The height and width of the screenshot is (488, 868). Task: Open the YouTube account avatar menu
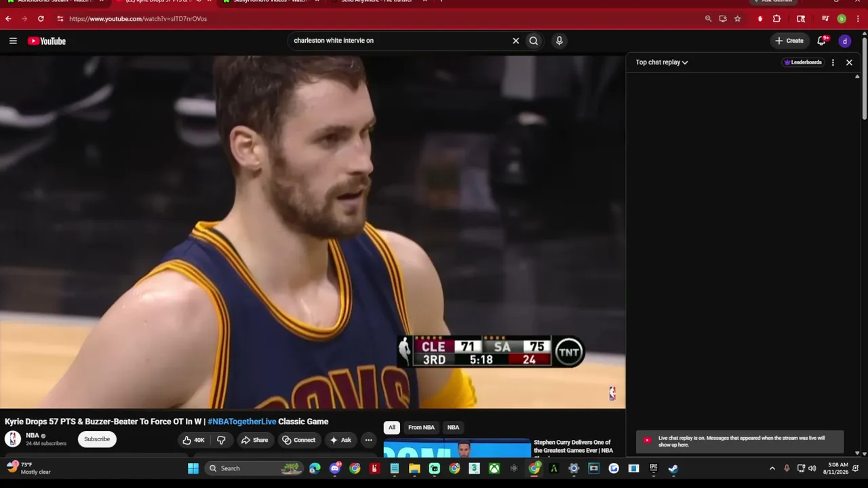click(x=845, y=41)
